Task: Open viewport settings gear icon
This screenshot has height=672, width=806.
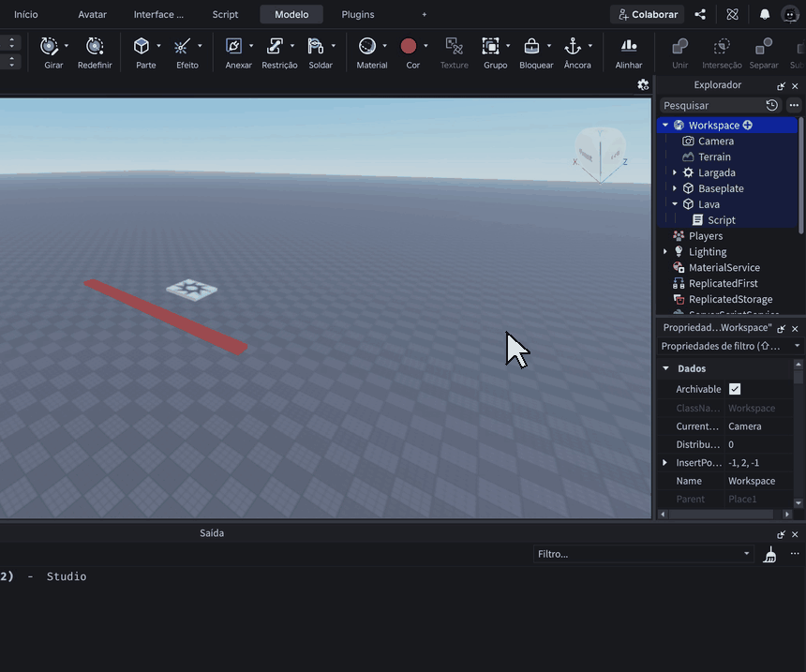Action: point(643,85)
